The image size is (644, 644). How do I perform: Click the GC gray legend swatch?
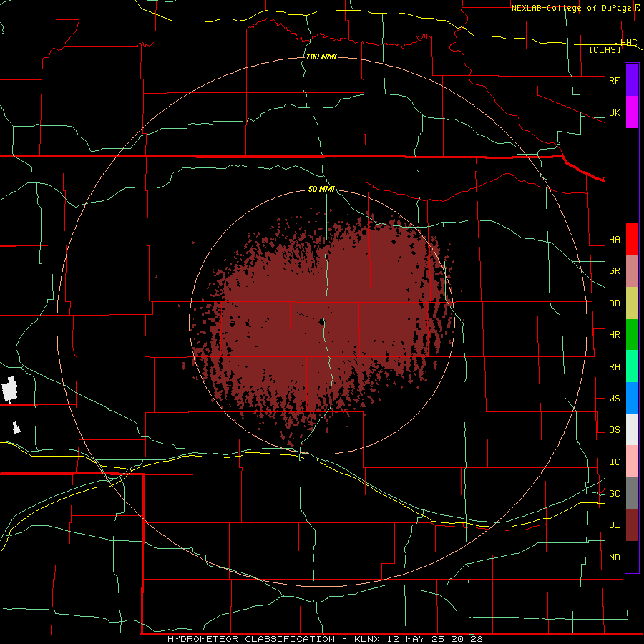click(632, 493)
